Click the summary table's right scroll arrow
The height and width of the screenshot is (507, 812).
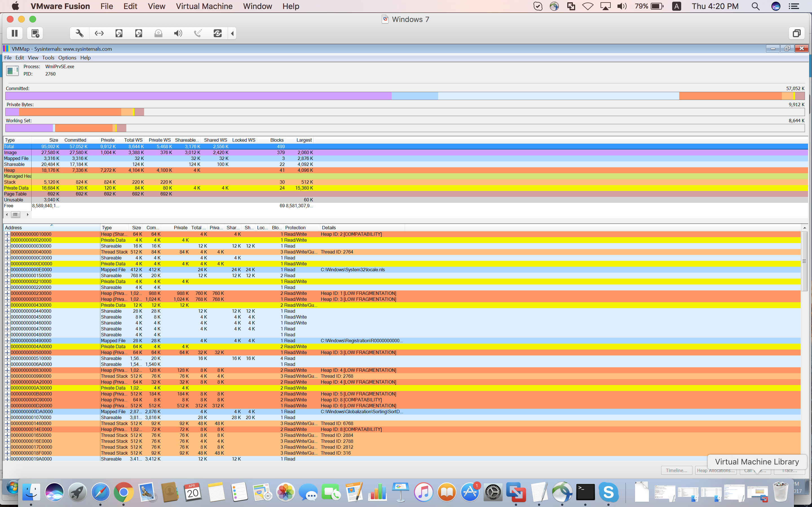[x=28, y=215]
